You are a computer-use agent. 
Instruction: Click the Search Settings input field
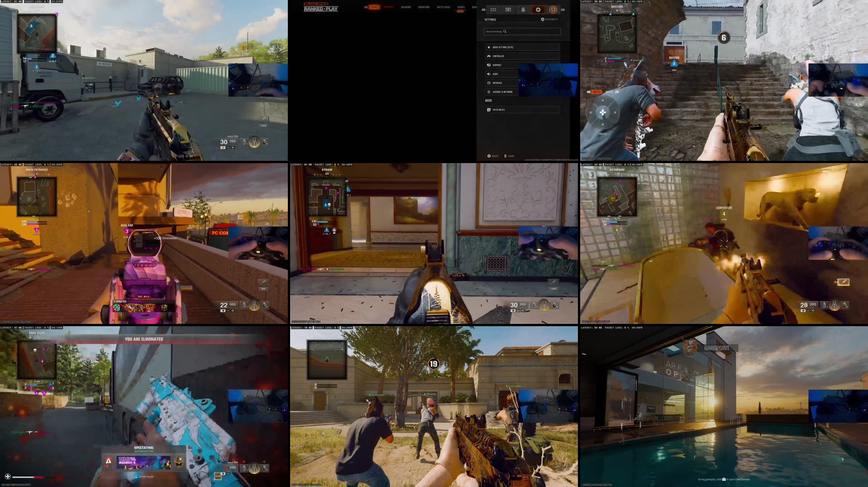(x=522, y=31)
